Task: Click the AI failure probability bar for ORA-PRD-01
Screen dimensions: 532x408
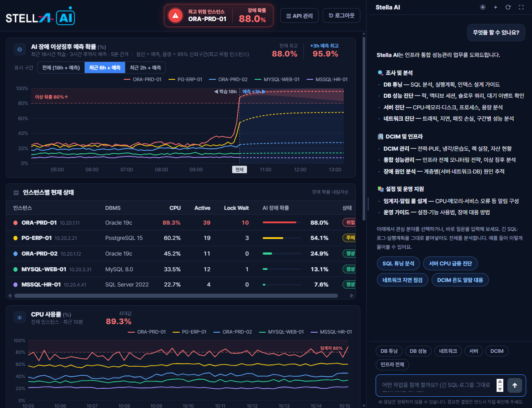Action: (x=281, y=223)
